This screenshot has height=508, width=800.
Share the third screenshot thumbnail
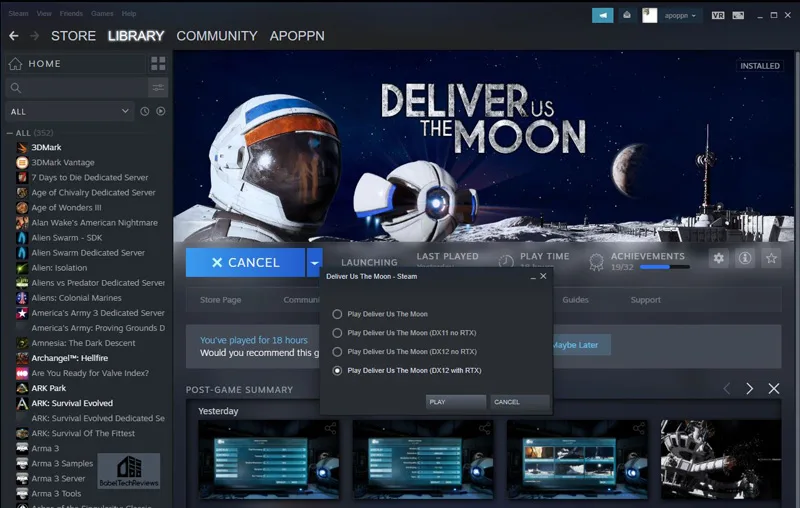click(639, 428)
